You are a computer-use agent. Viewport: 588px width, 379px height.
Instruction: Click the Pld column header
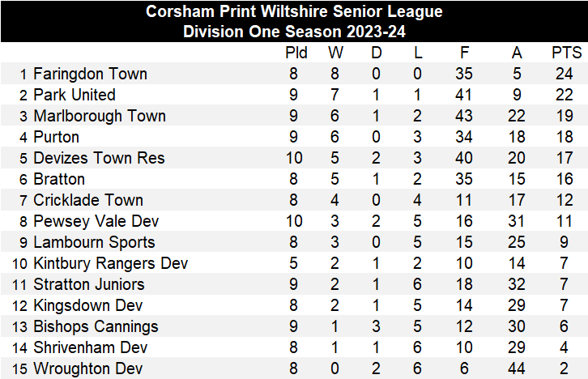[296, 53]
